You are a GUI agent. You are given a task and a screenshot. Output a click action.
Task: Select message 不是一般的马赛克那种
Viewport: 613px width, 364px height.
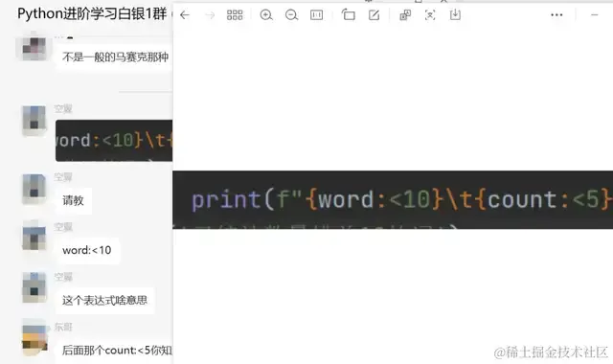(x=115, y=57)
